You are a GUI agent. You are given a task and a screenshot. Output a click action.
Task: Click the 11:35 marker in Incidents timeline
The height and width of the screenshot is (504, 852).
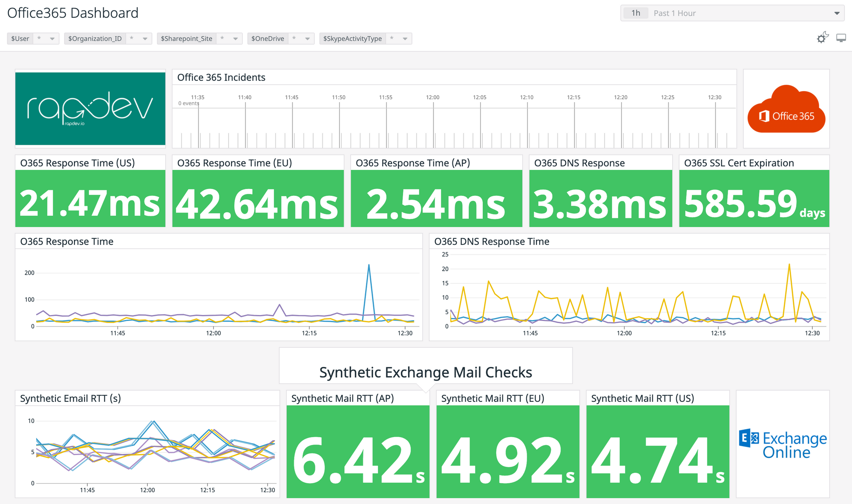tap(198, 97)
